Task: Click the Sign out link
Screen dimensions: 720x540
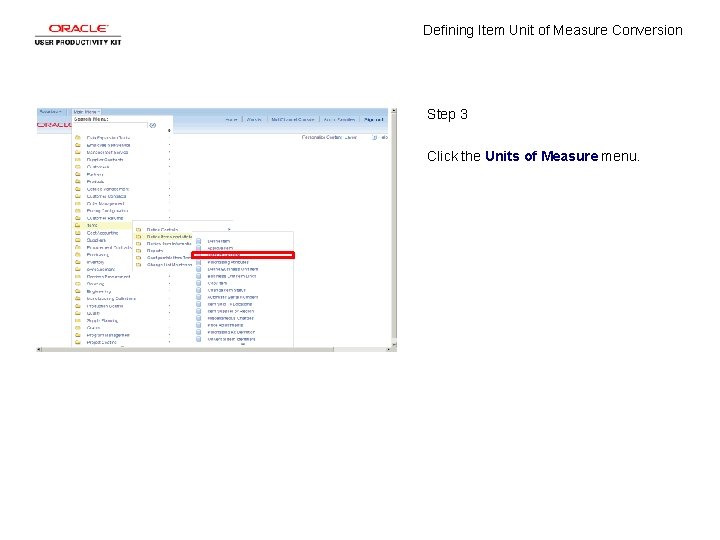Action: tap(373, 119)
